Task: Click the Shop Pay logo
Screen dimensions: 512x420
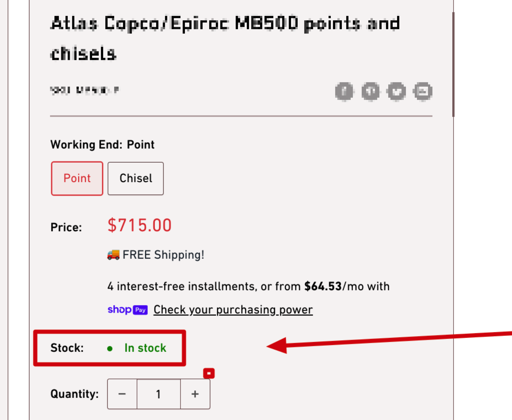Action: coord(128,310)
